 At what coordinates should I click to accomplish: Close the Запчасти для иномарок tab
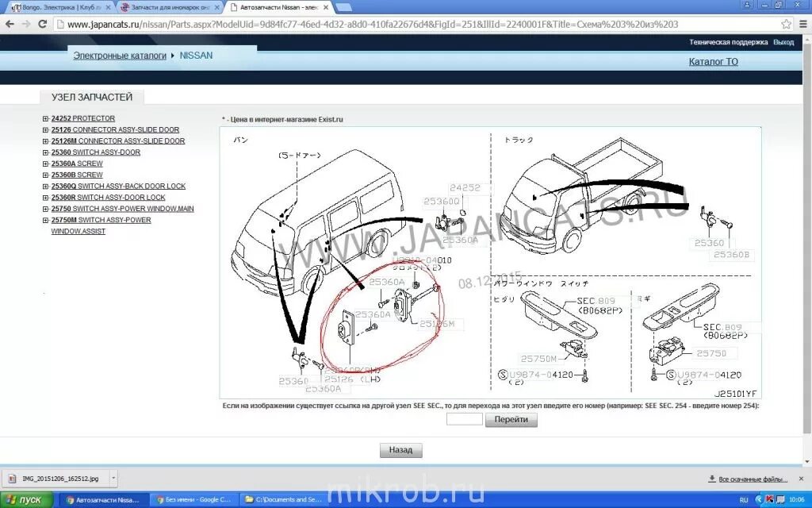217,8
